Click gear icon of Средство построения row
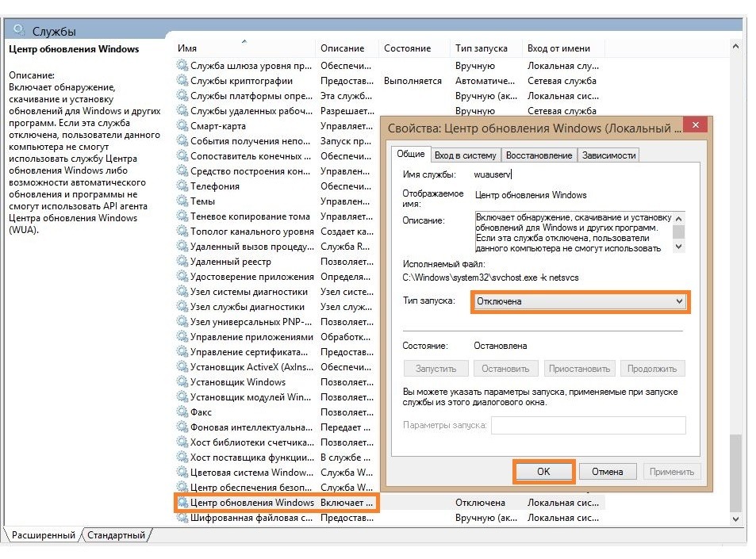756x559 pixels. click(x=182, y=170)
